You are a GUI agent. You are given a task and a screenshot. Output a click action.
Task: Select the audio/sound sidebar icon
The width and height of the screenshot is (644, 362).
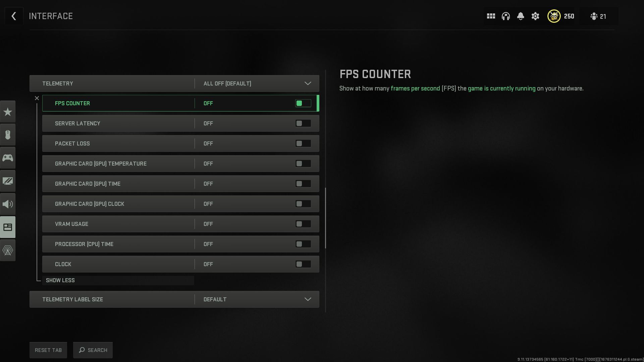[x=7, y=204]
